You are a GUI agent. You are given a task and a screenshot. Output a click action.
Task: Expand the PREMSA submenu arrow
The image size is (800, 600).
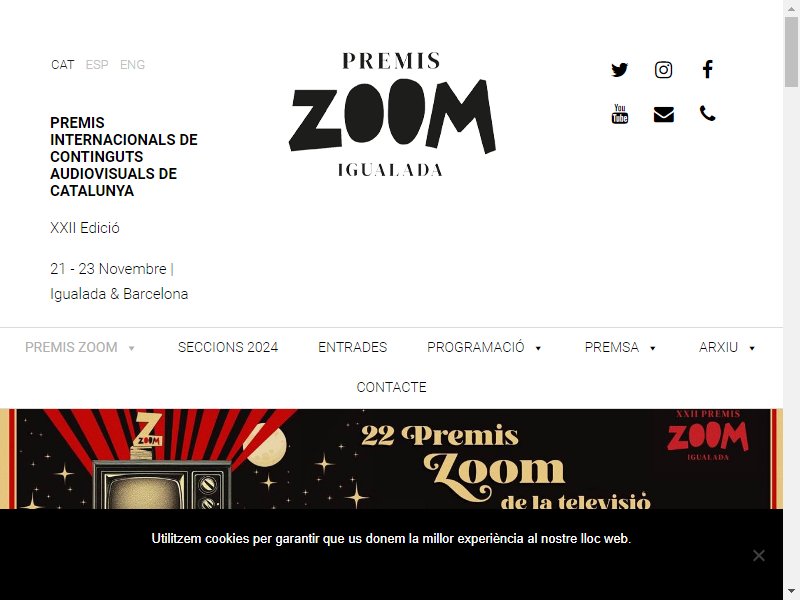pos(652,348)
